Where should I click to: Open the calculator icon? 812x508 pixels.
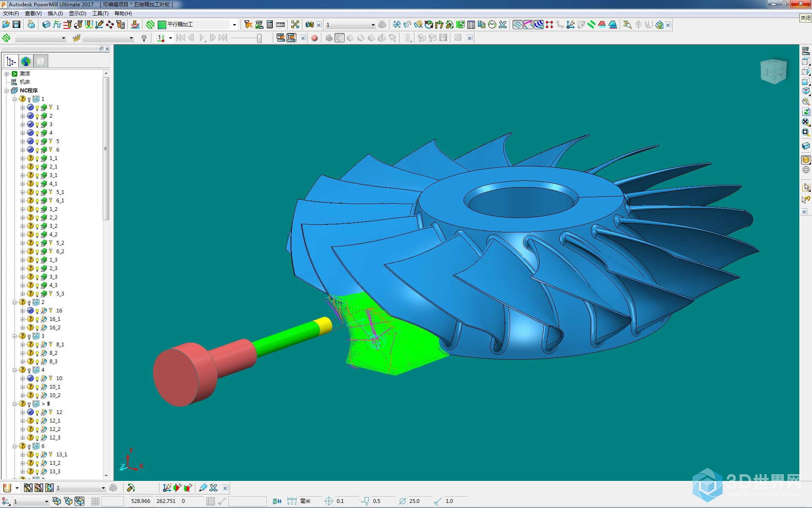[x=270, y=25]
